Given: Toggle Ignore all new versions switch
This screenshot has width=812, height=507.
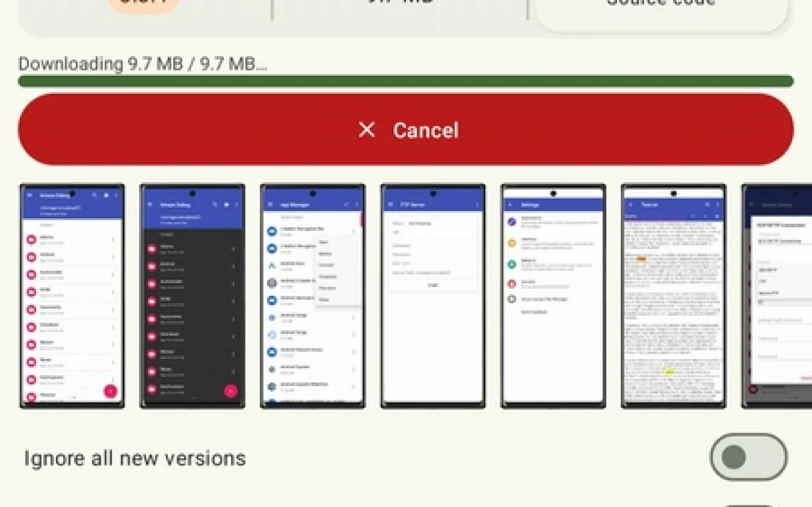Looking at the screenshot, I should point(748,457).
